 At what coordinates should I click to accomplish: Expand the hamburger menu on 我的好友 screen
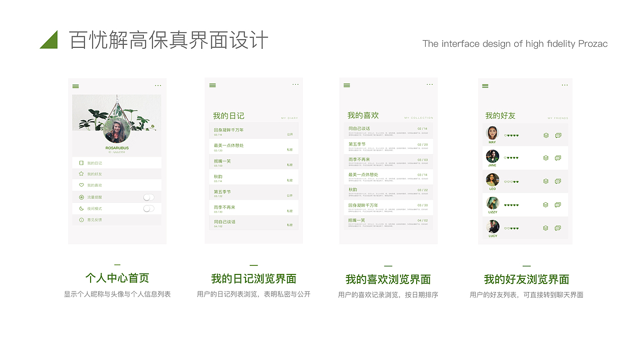tap(485, 86)
